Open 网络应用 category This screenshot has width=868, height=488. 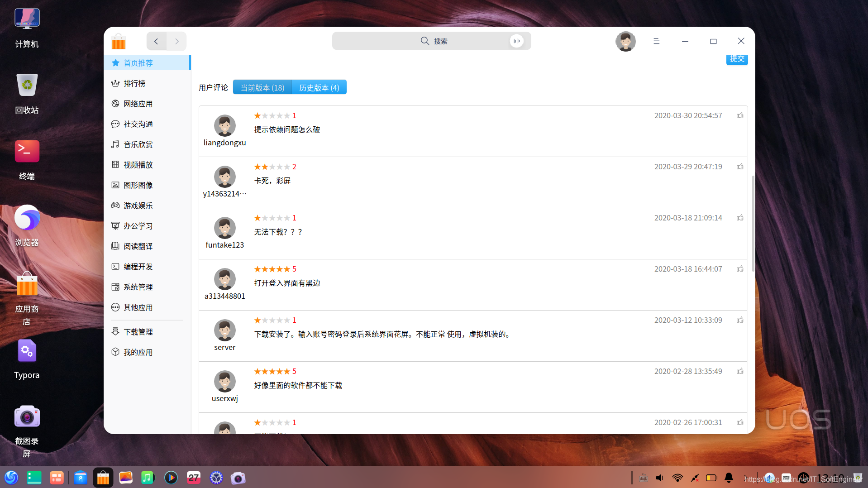pyautogui.click(x=147, y=104)
